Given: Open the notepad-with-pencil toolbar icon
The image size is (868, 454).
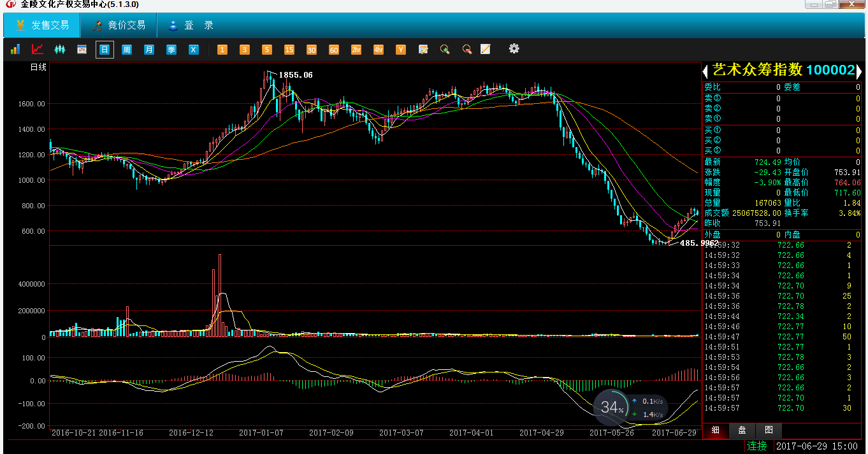Looking at the screenshot, I should [x=423, y=49].
